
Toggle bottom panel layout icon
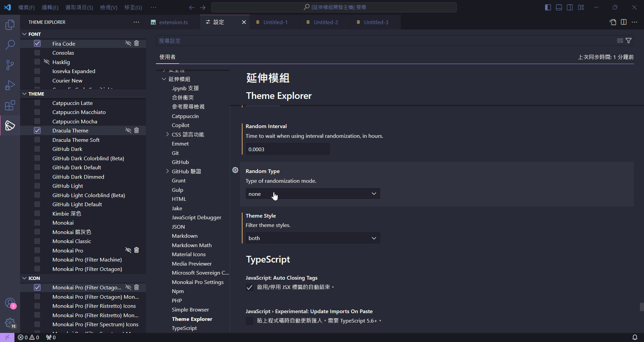[x=559, y=7]
